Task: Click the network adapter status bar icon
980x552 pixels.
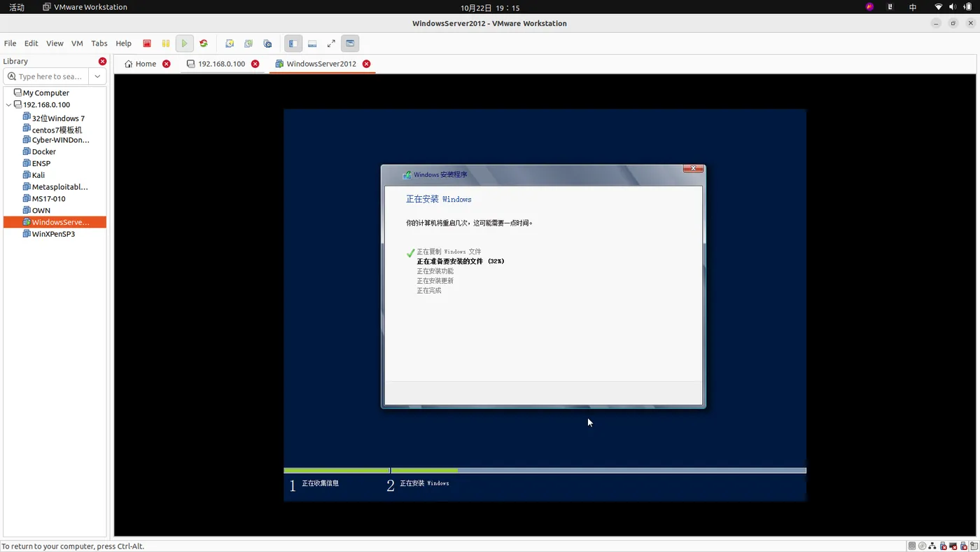Action: tap(932, 546)
